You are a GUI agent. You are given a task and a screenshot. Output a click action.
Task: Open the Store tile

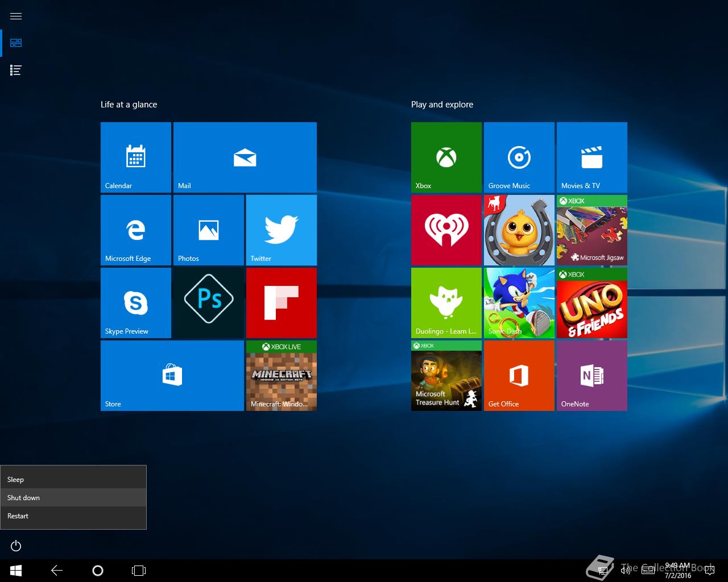pyautogui.click(x=172, y=376)
